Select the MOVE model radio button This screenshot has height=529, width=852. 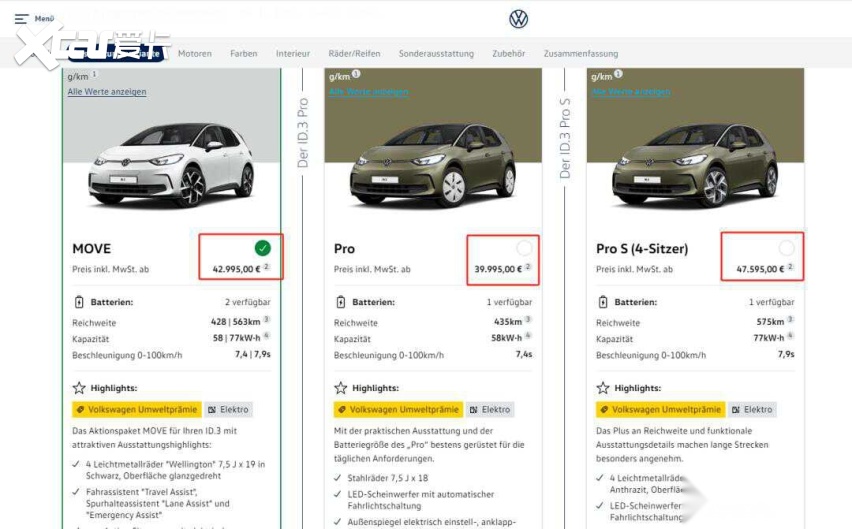(x=262, y=248)
